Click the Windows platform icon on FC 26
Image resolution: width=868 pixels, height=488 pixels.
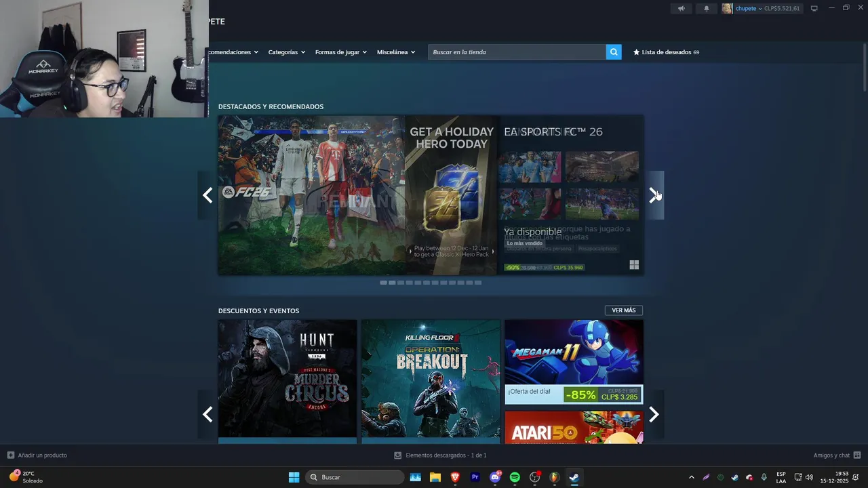point(634,265)
